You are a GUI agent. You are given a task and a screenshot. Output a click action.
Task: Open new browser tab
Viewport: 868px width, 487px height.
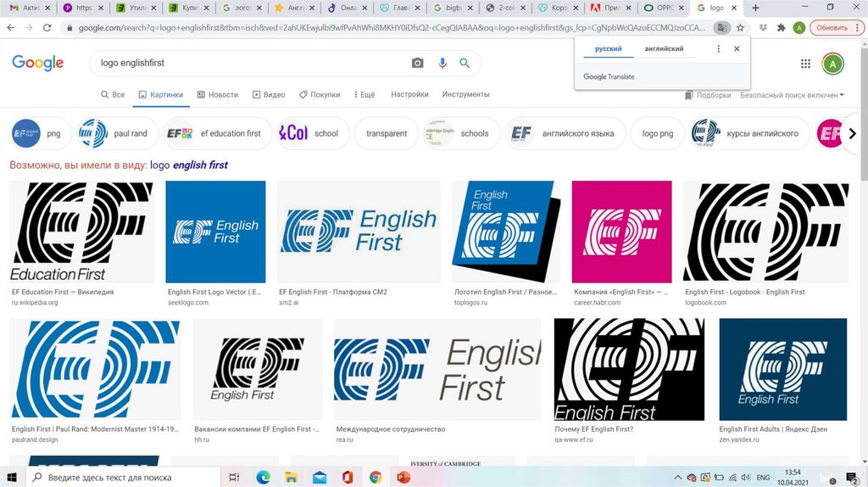tap(755, 8)
